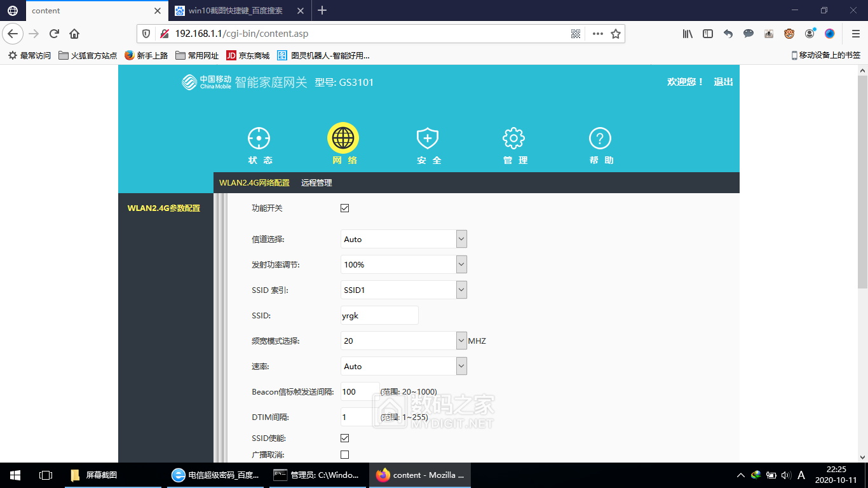Toggle the 功能开关 checkbox
The height and width of the screenshot is (488, 868).
[x=345, y=208]
